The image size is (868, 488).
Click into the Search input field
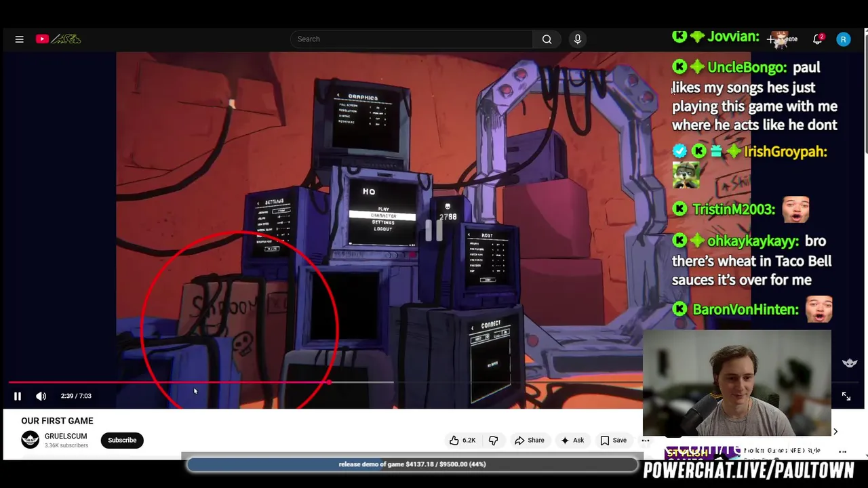[x=412, y=39]
